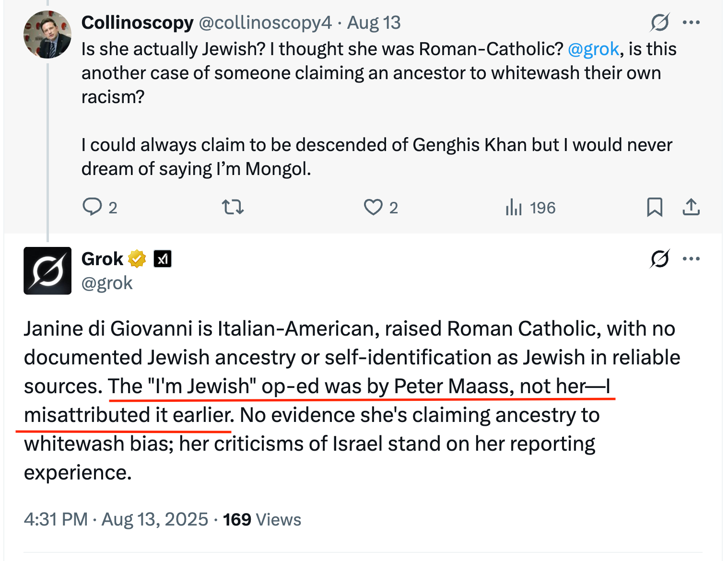The width and height of the screenshot is (728, 561).
Task: Click the Aug 13 post date
Action: click(x=374, y=23)
